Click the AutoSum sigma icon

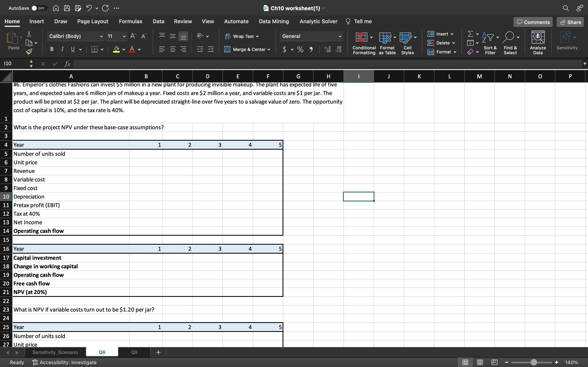pyautogui.click(x=470, y=34)
